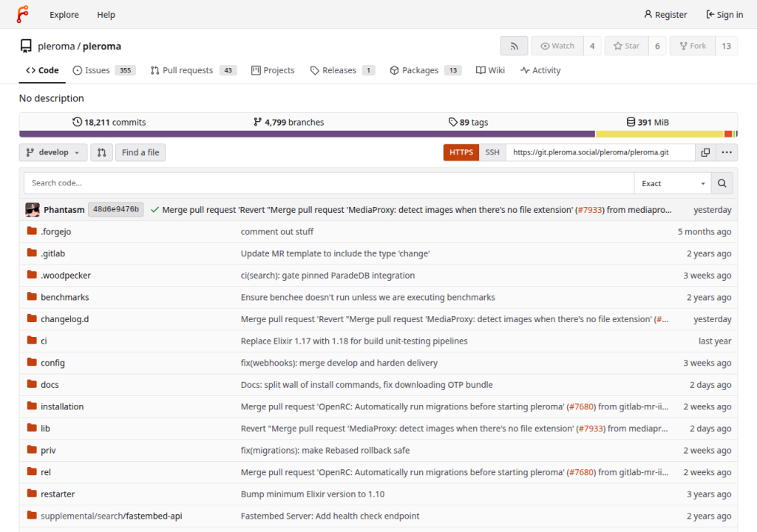Click the purple language bar segment
The width and height of the screenshot is (757, 532).
(307, 134)
